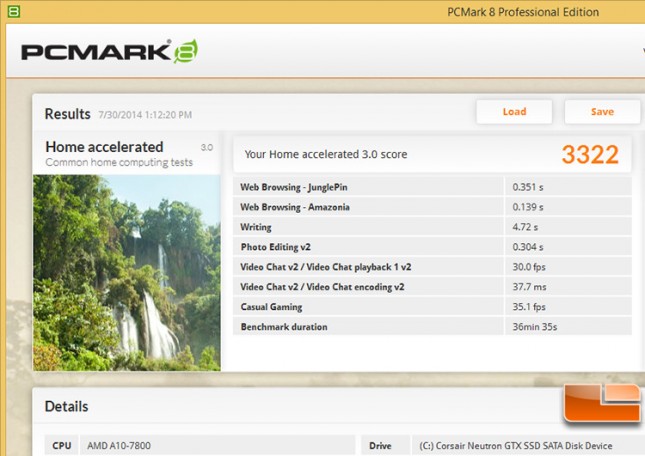The height and width of the screenshot is (456, 645).
Task: Click the Results heading
Action: pyautogui.click(x=67, y=114)
